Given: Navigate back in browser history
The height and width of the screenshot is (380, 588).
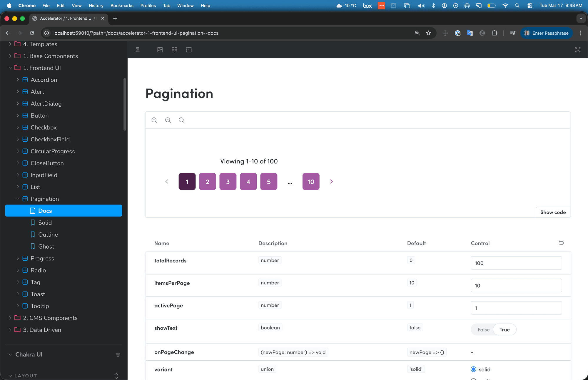Looking at the screenshot, I should [x=8, y=33].
